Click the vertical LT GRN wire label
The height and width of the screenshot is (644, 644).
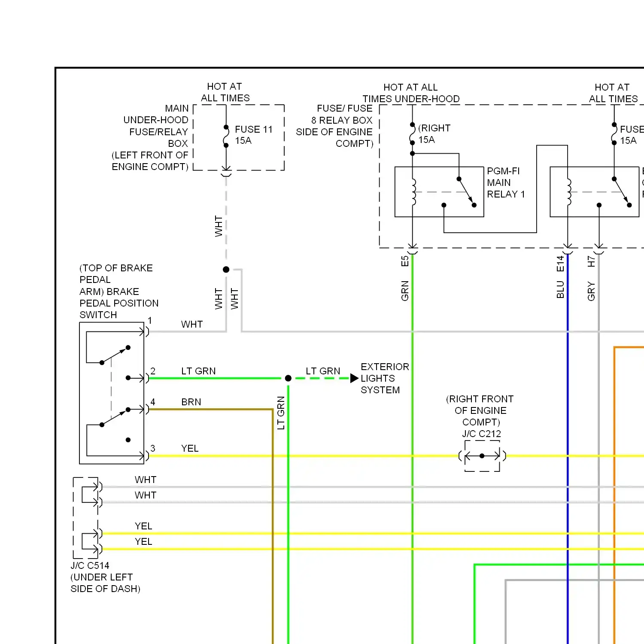[x=281, y=413]
